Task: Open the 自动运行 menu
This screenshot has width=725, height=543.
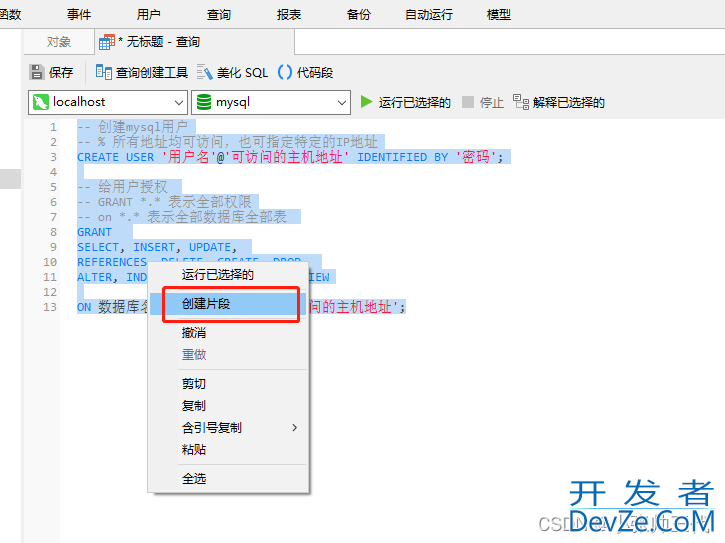Action: click(429, 15)
